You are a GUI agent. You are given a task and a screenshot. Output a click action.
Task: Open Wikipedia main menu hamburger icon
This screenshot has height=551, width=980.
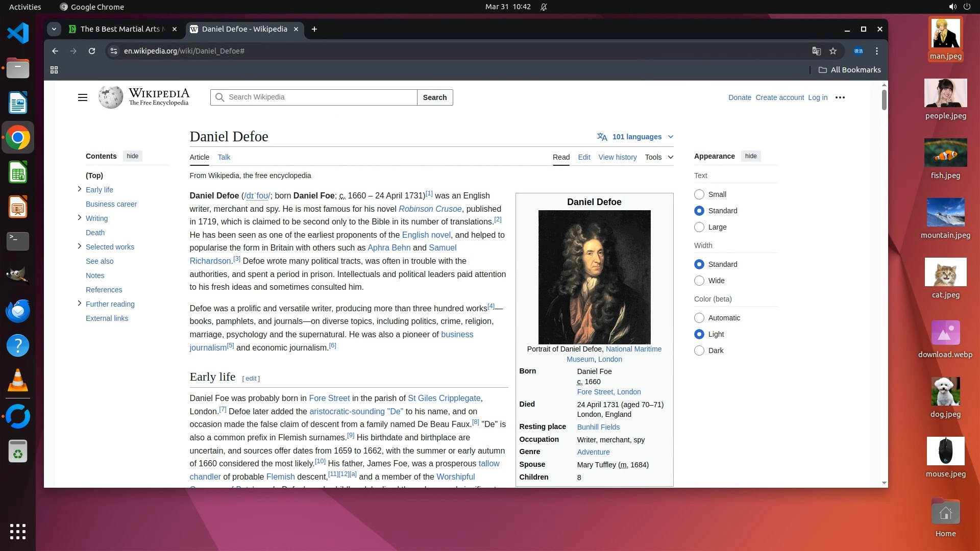pyautogui.click(x=82, y=97)
